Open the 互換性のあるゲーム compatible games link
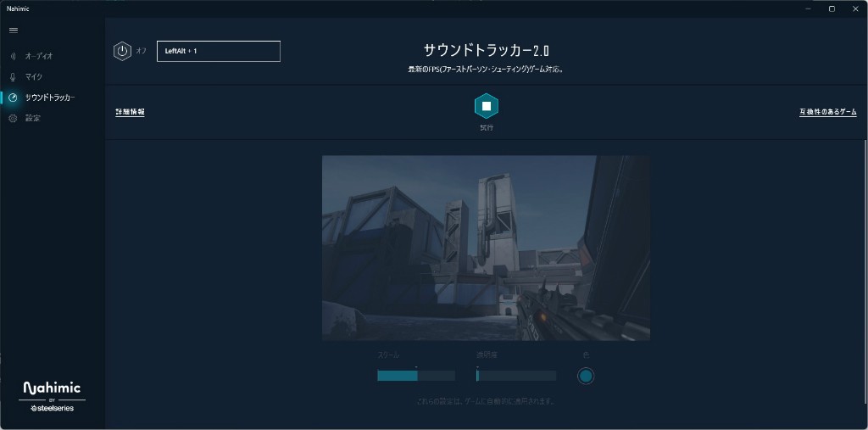The image size is (868, 430). (828, 112)
